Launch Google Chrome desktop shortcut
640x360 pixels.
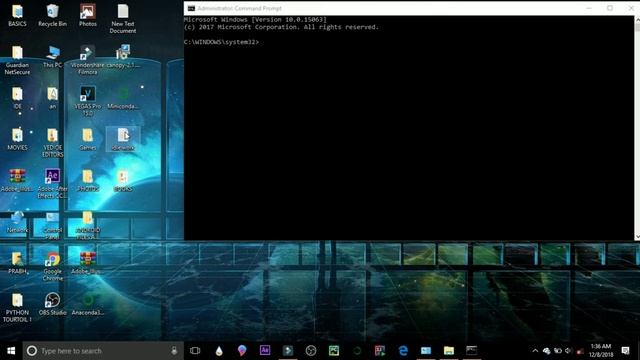pyautogui.click(x=52, y=266)
